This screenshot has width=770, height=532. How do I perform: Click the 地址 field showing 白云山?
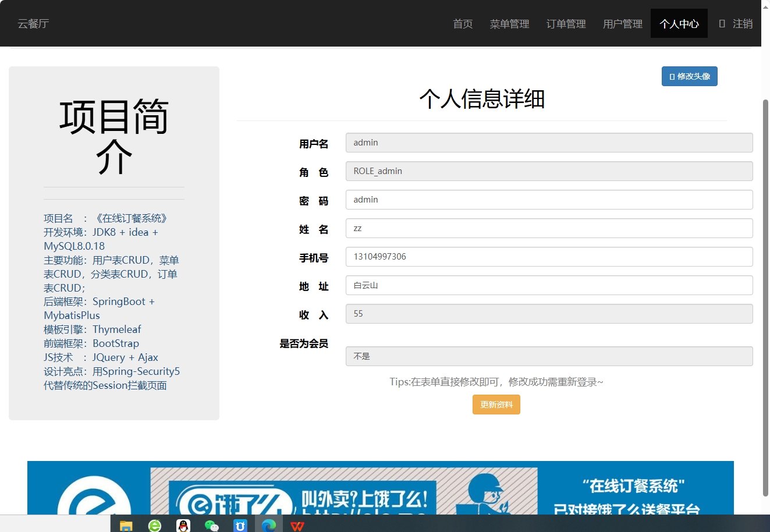point(549,285)
